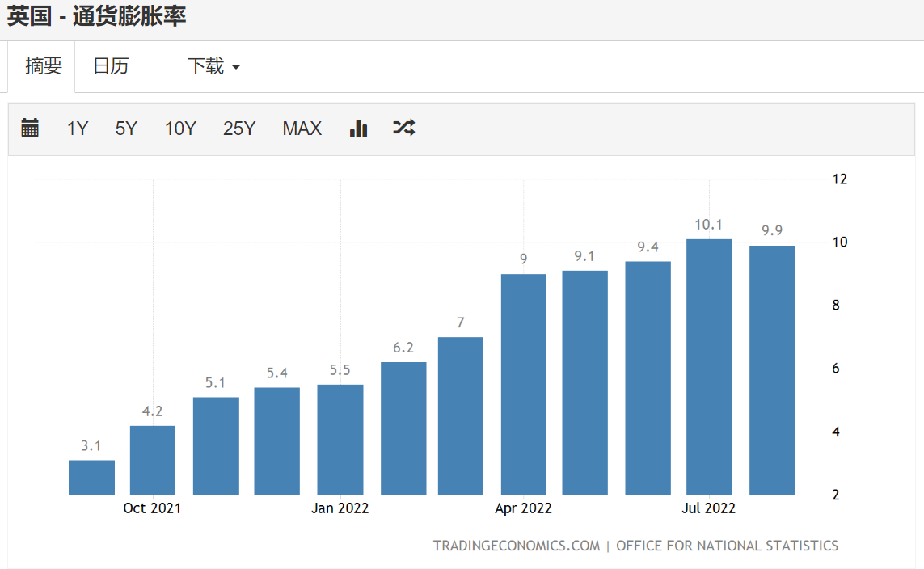This screenshot has height=569, width=924.
Task: Expand the caret next to 下载
Action: (x=238, y=68)
